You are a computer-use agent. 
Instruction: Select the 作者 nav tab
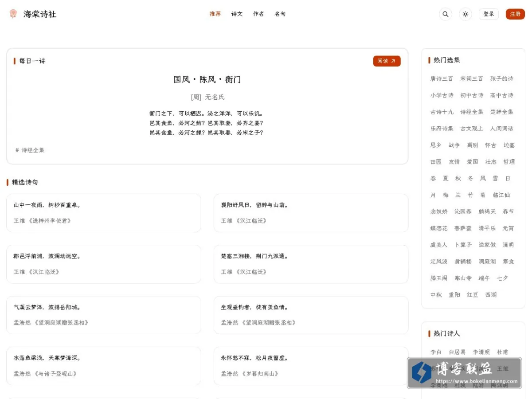coord(258,14)
